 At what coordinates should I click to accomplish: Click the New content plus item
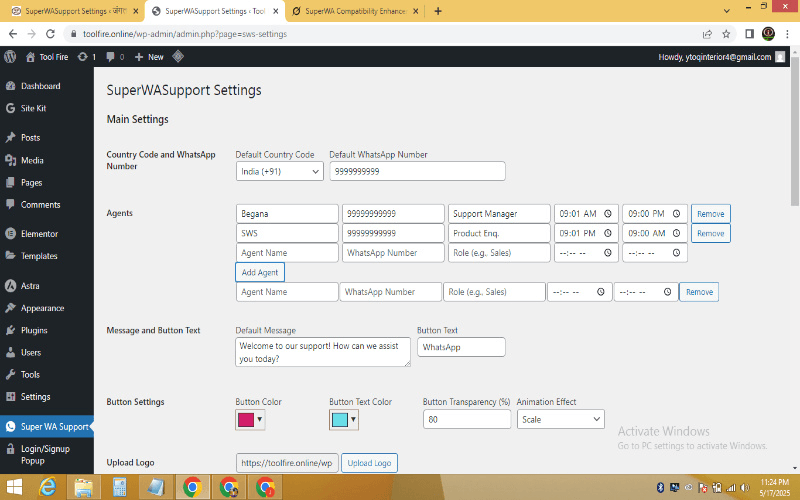(x=149, y=57)
